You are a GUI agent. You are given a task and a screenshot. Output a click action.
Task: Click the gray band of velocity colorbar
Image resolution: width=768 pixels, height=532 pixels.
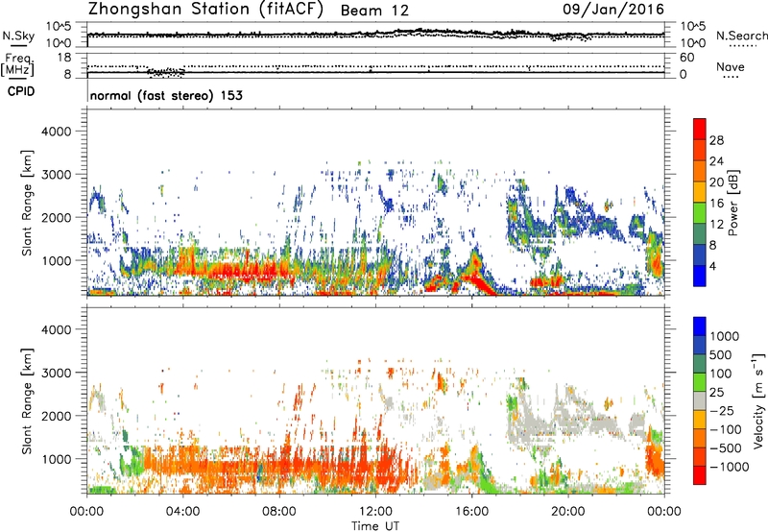pyautogui.click(x=700, y=400)
